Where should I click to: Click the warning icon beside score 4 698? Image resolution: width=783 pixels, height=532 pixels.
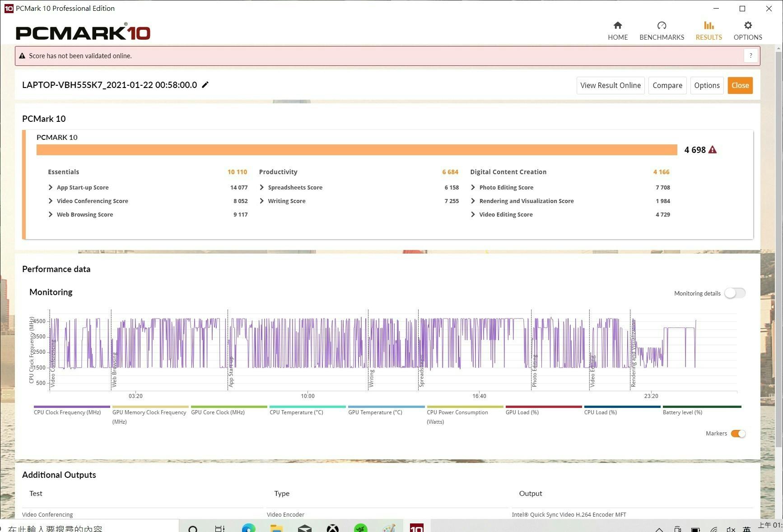(713, 150)
